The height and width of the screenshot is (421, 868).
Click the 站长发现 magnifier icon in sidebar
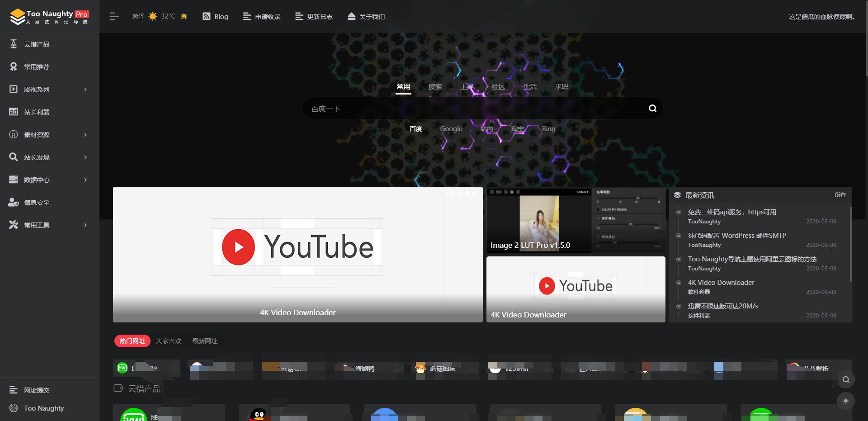click(x=14, y=157)
